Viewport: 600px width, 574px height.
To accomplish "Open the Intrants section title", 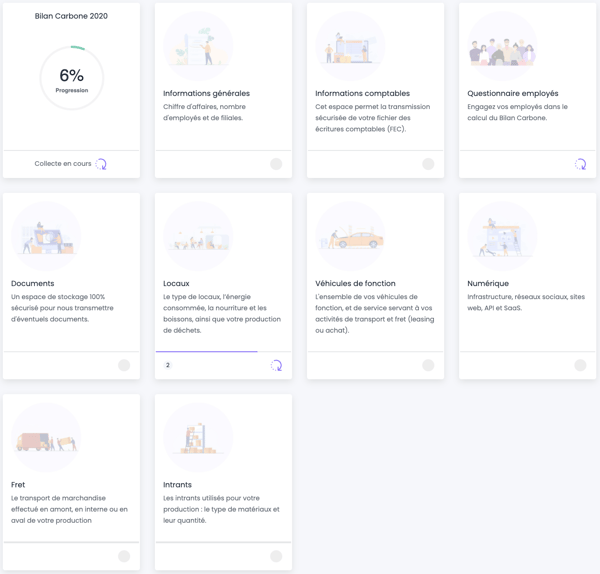I will [177, 485].
